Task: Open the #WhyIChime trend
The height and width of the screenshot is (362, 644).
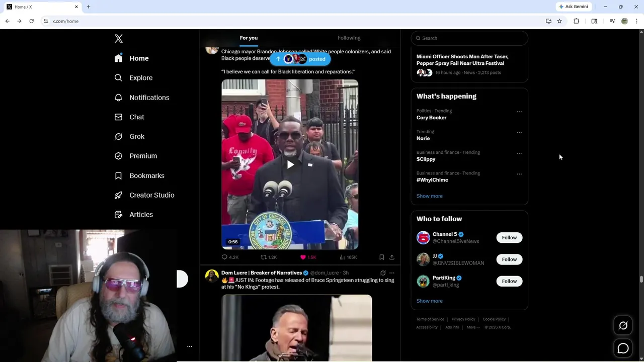Action: pos(432,180)
